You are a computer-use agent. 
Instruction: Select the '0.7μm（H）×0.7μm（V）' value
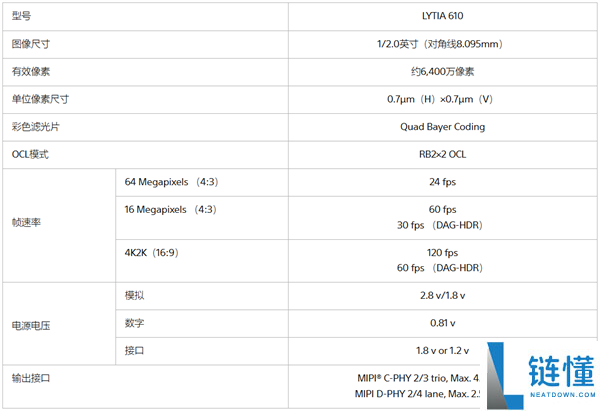click(439, 99)
